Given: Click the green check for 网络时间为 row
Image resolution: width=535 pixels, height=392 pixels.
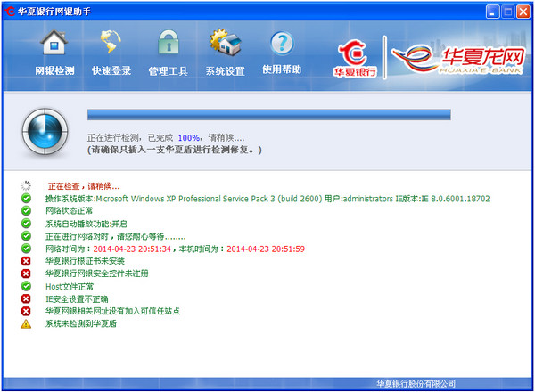Looking at the screenshot, I should (x=26, y=249).
